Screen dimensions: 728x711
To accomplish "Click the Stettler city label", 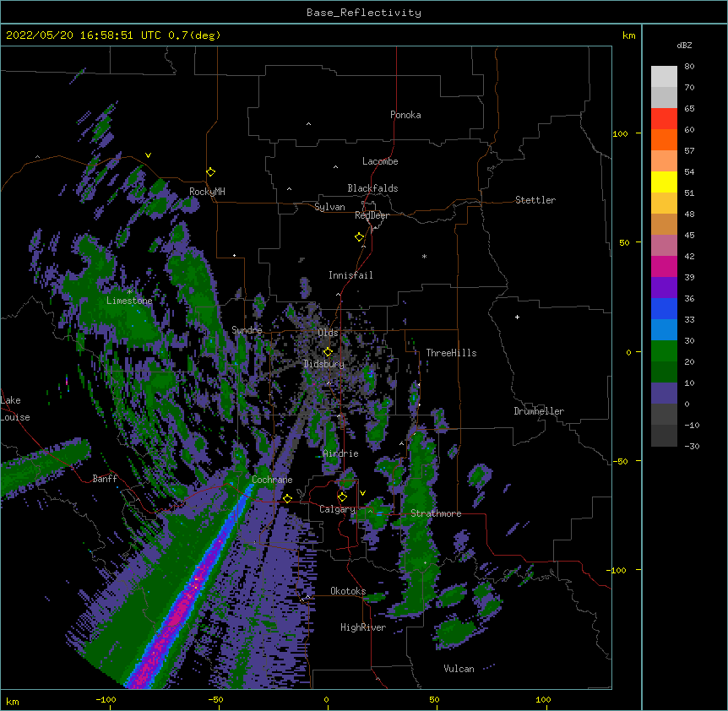I will point(535,200).
